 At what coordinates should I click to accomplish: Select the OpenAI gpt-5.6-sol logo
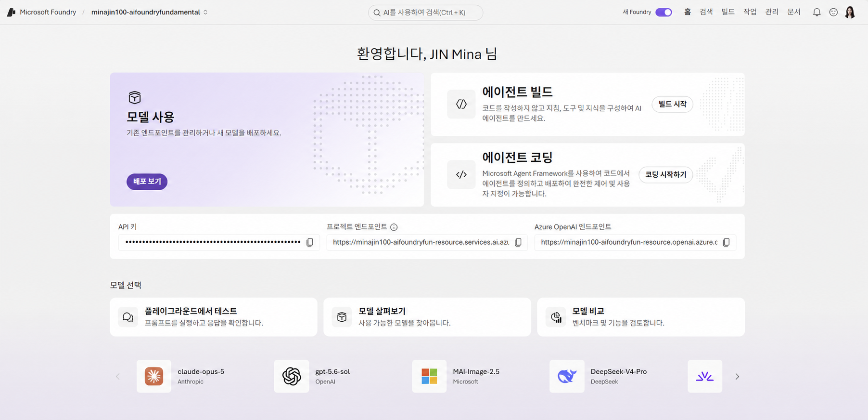tap(292, 376)
